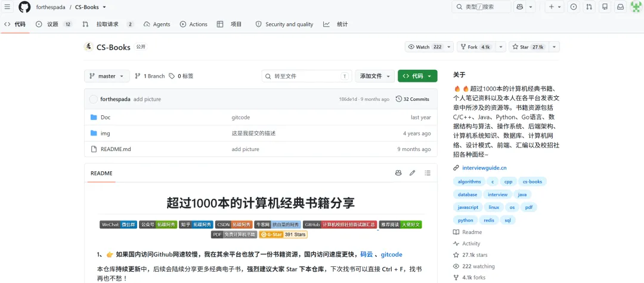Switch to the Actions tab

click(193, 24)
